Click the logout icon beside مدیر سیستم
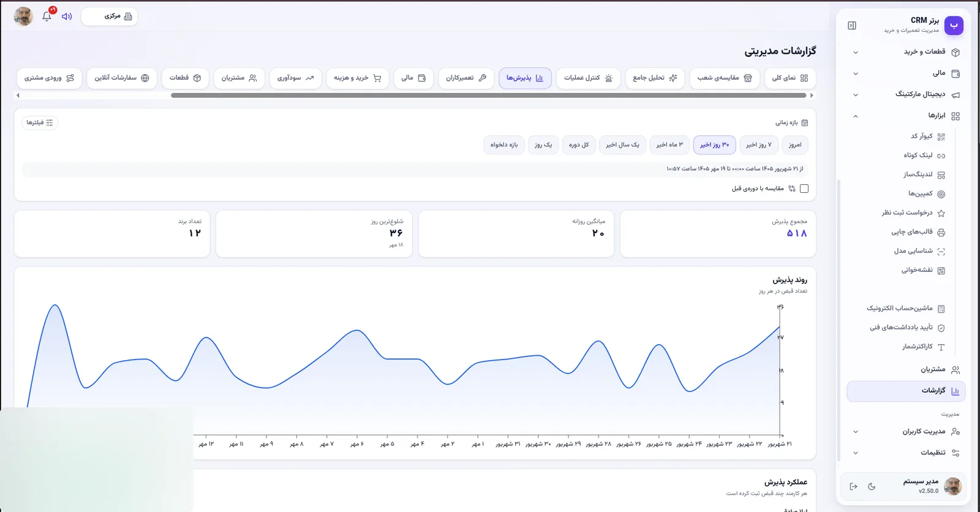The image size is (980, 512). point(853,486)
